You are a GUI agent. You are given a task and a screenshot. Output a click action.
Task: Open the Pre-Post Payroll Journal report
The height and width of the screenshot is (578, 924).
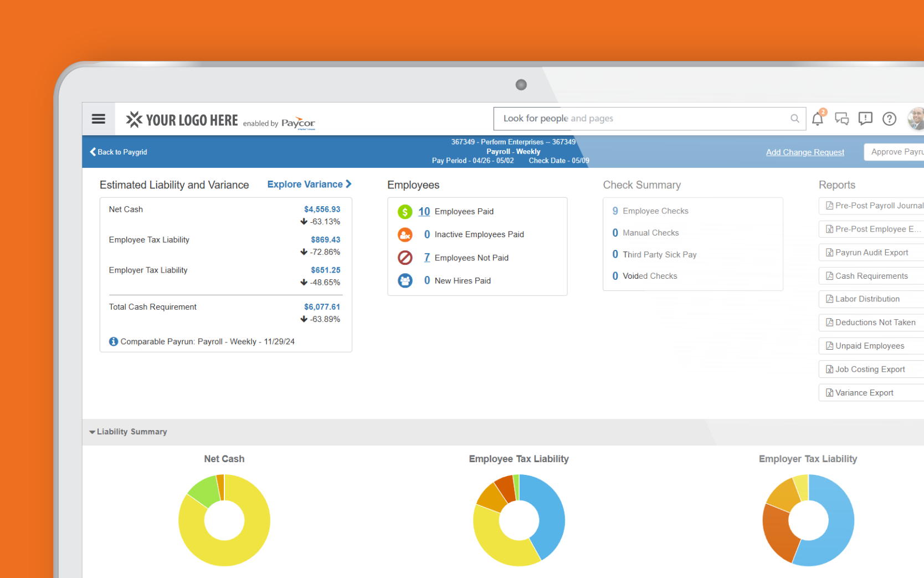tap(874, 206)
